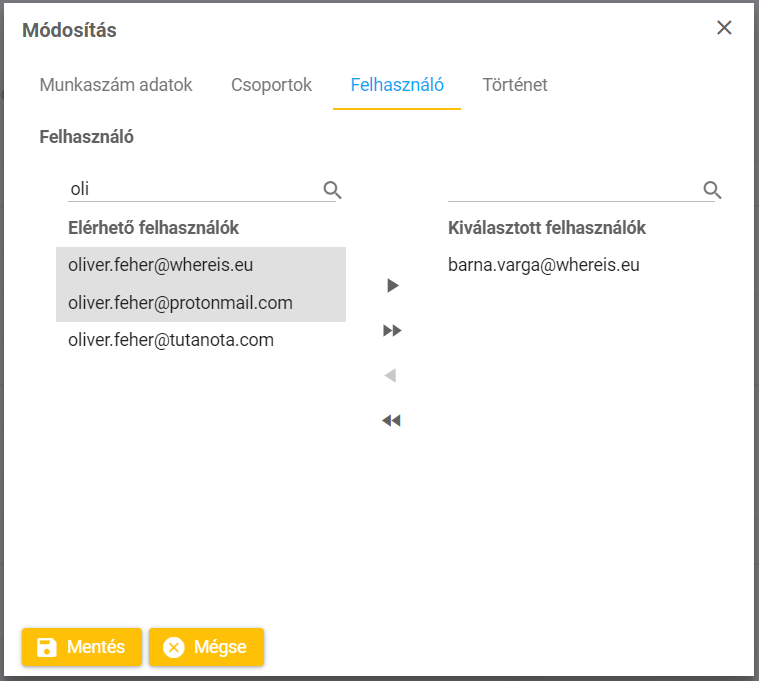Screen dimensions: 759x681
Task: Click the available users search field containing 'oli'
Action: (190, 189)
